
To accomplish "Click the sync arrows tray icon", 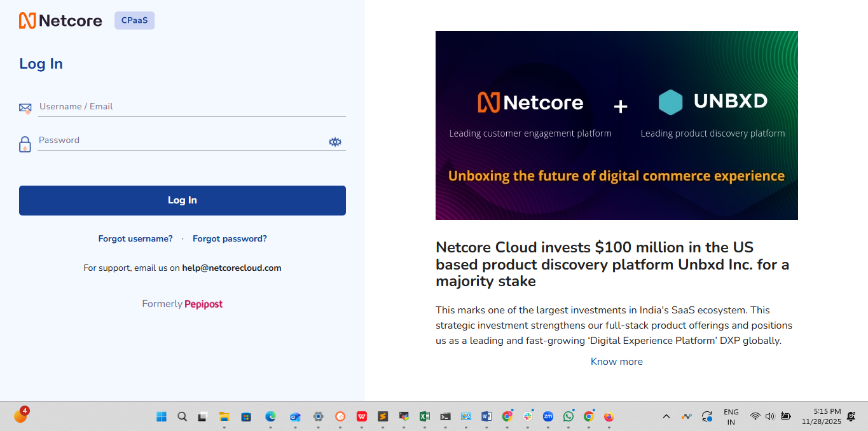I will coord(706,416).
